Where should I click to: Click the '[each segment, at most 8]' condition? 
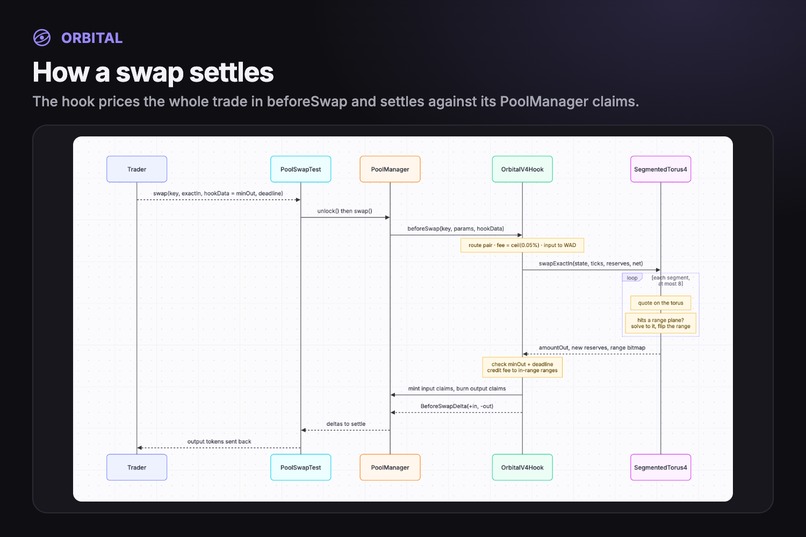pyautogui.click(x=671, y=281)
